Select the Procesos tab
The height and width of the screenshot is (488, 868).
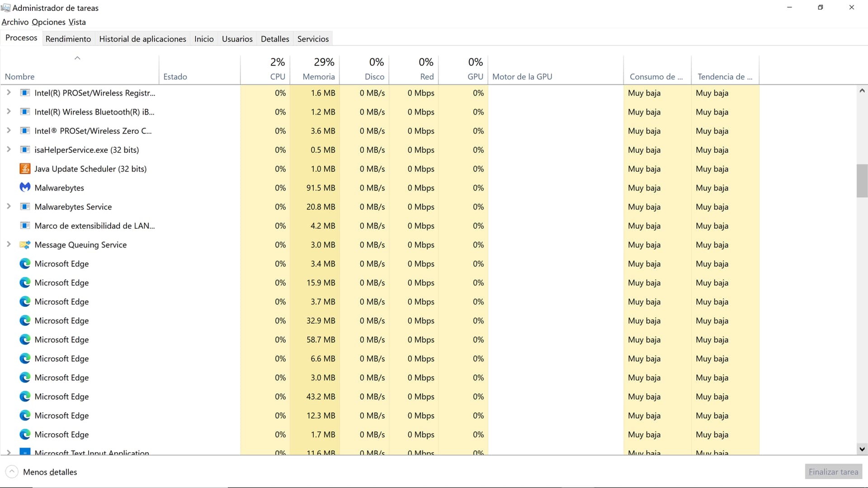(21, 38)
